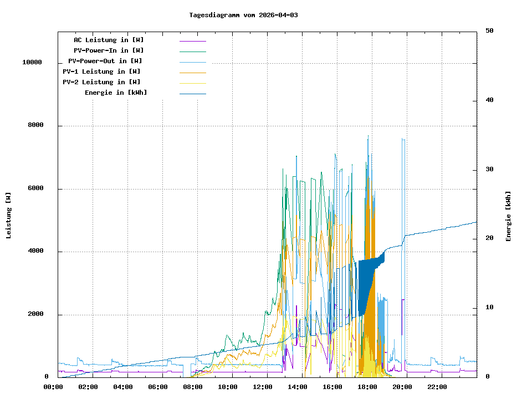This screenshot has width=532, height=399.
Task: Click the Energie in [kWh] legend line
Action: point(192,94)
